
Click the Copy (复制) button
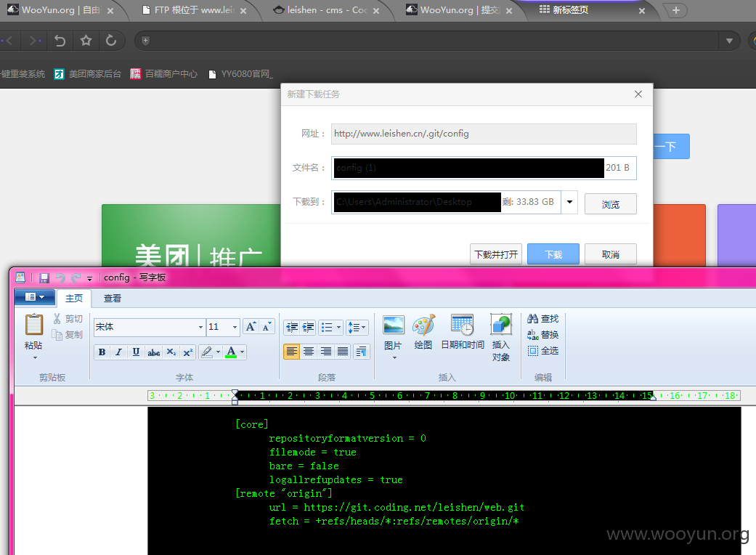click(x=68, y=335)
